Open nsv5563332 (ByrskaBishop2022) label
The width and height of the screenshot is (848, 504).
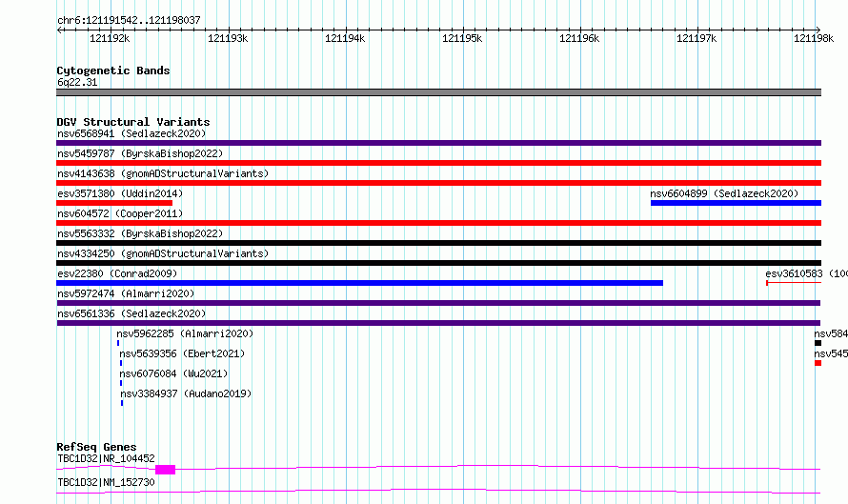coord(140,233)
